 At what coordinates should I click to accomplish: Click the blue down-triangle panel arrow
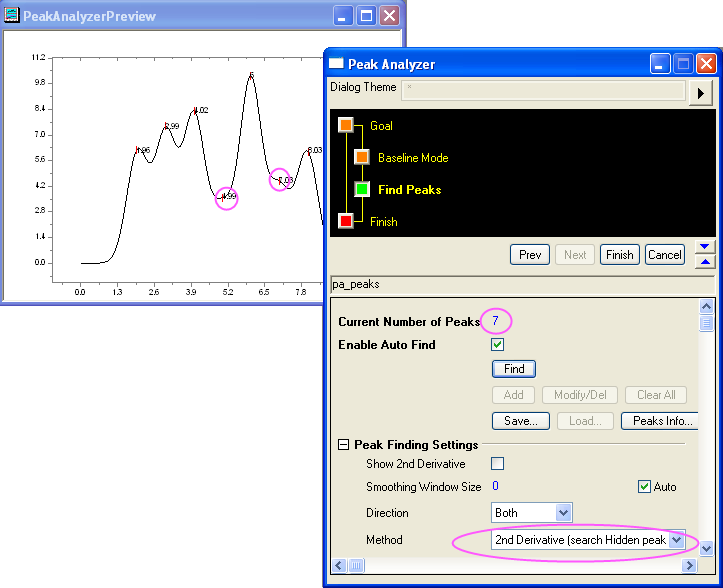[705, 247]
